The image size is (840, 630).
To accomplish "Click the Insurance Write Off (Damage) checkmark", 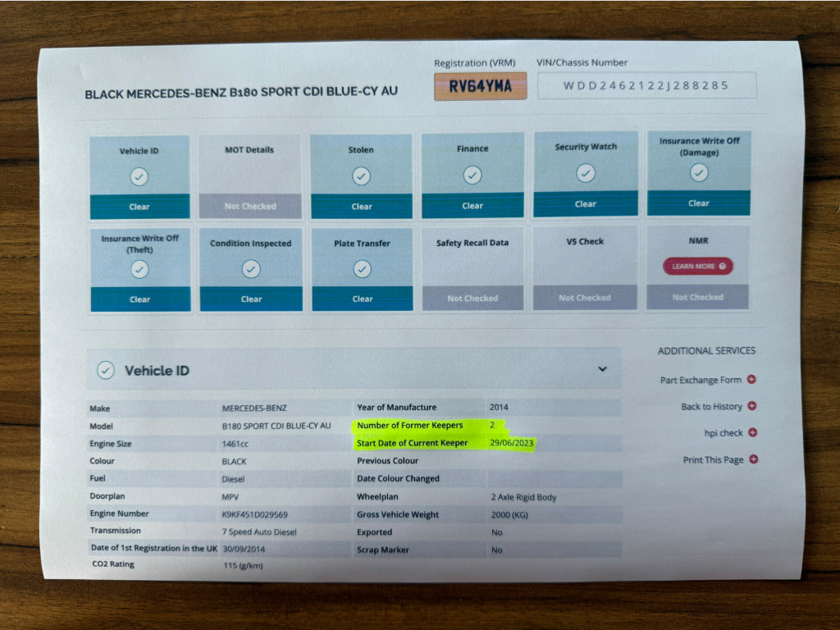I will pos(699,172).
